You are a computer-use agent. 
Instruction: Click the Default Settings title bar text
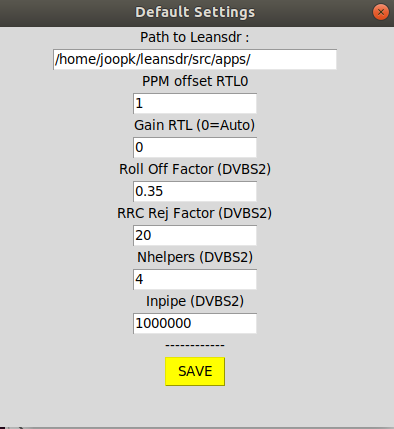195,12
